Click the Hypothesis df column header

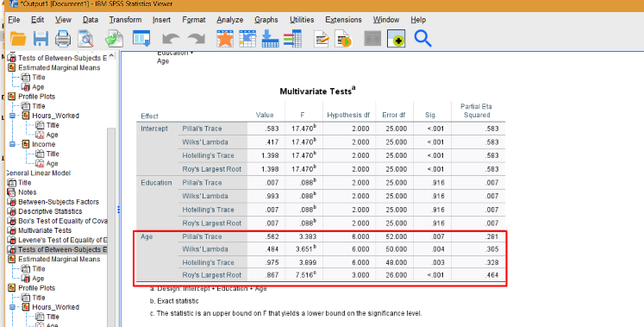(x=348, y=115)
